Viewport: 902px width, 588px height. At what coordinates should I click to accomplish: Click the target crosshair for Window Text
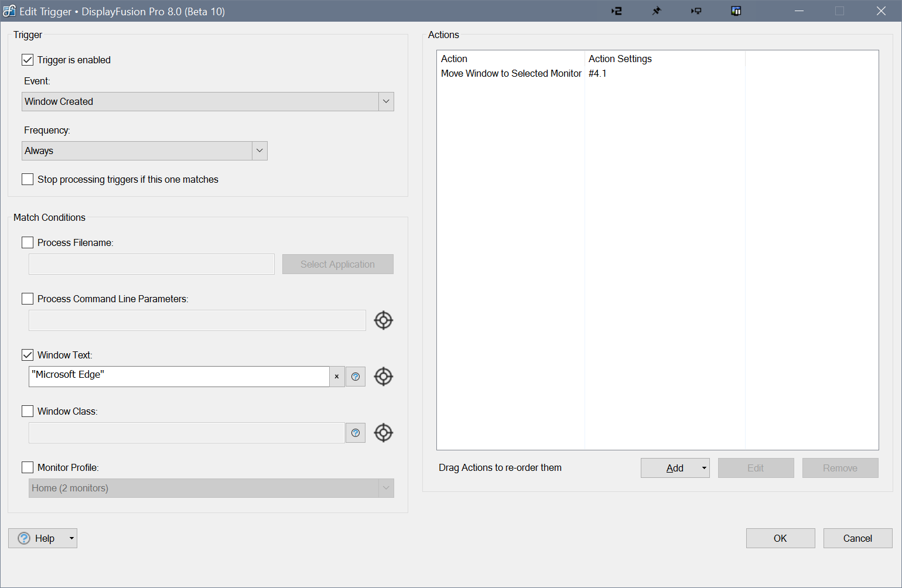(x=383, y=377)
